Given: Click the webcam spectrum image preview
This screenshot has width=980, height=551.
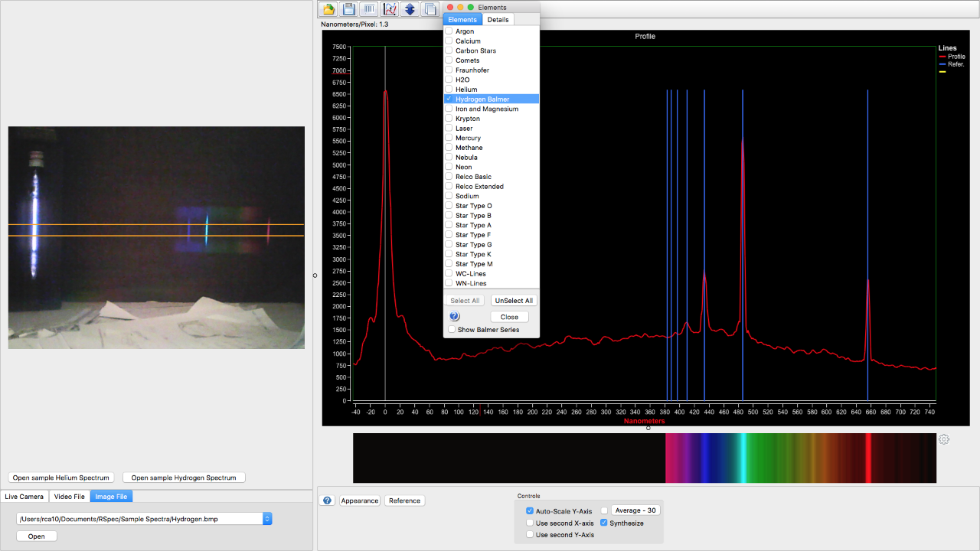Looking at the screenshot, I should point(156,237).
